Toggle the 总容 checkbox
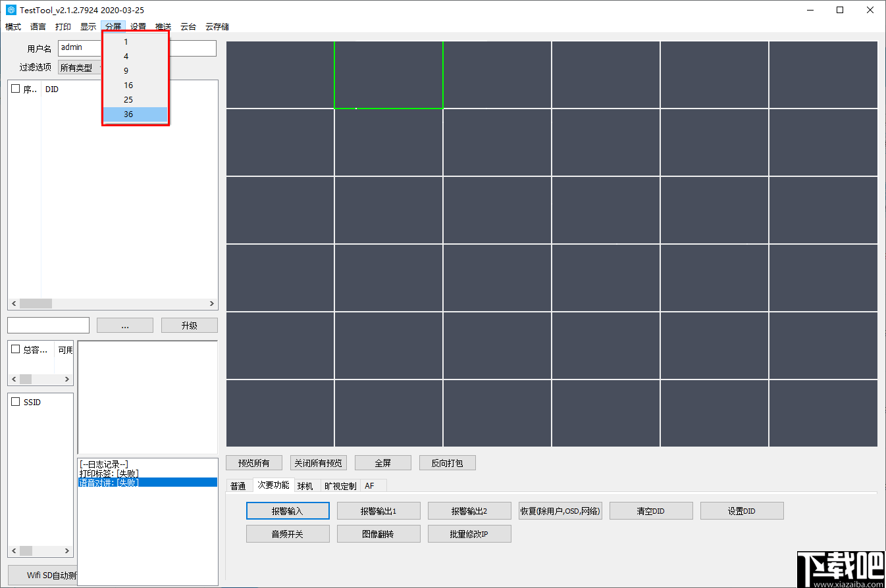The image size is (886, 588). pos(15,349)
